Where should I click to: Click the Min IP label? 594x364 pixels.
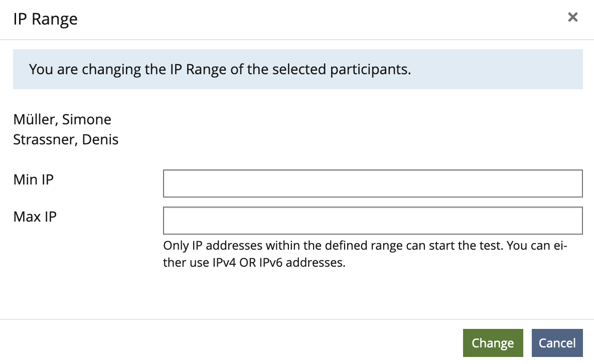[x=33, y=179]
